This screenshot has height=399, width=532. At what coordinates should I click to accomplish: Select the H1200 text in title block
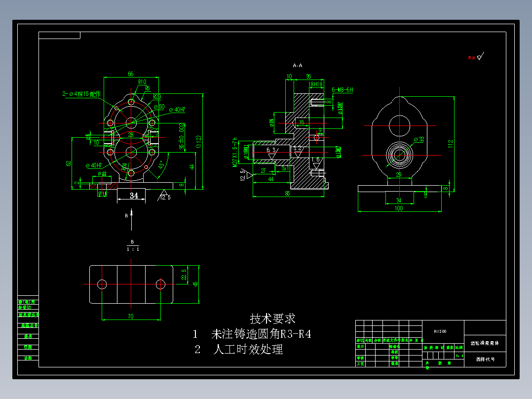pos(439,331)
